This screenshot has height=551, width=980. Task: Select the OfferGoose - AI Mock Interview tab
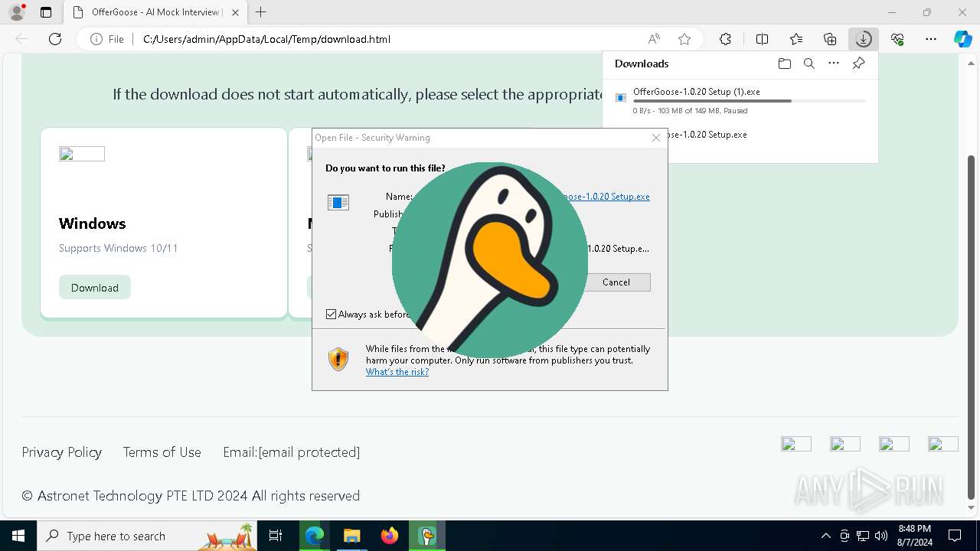(x=155, y=12)
